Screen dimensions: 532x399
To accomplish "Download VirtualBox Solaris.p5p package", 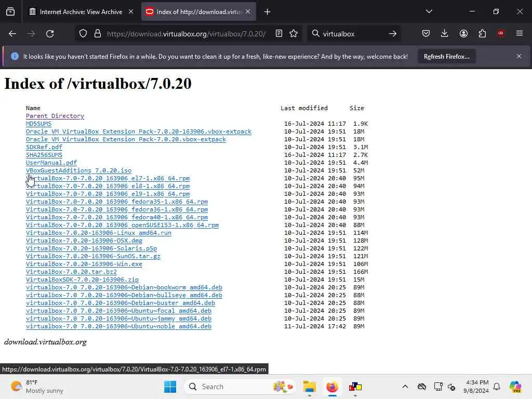I will (91, 249).
